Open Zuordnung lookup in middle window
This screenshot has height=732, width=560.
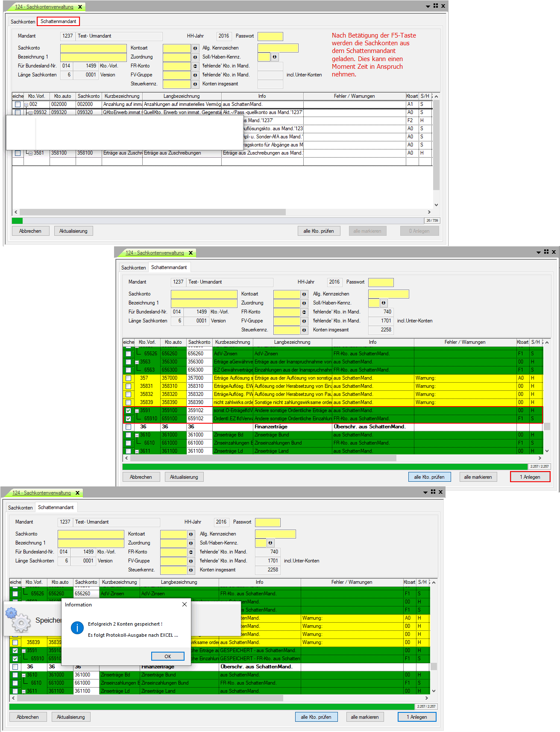click(304, 303)
